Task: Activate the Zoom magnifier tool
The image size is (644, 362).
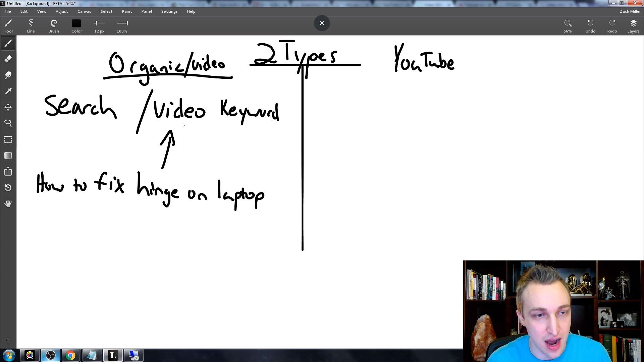Action: pyautogui.click(x=8, y=123)
